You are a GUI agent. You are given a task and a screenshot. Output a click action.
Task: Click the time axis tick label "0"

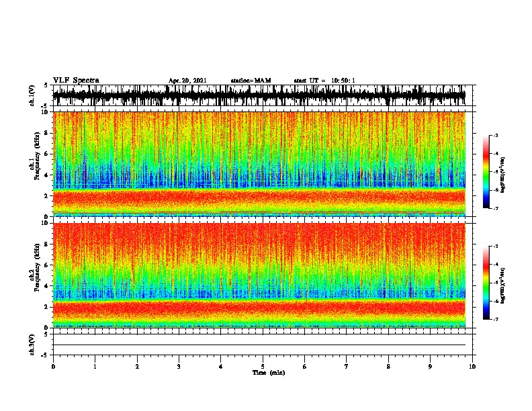pos(53,367)
